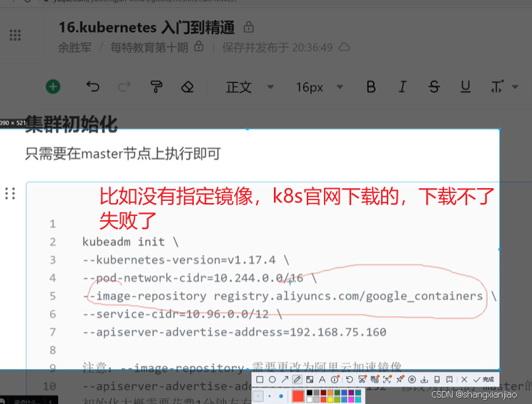Choose the smallest pen size dot
The width and height of the screenshot is (532, 404).
[x=258, y=396]
